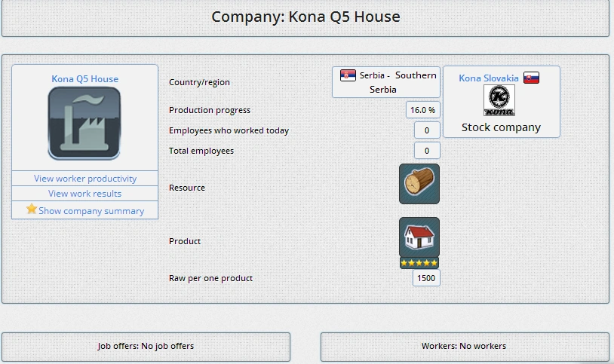Click the raw per one product value 1500
The image size is (614, 364).
tap(426, 278)
